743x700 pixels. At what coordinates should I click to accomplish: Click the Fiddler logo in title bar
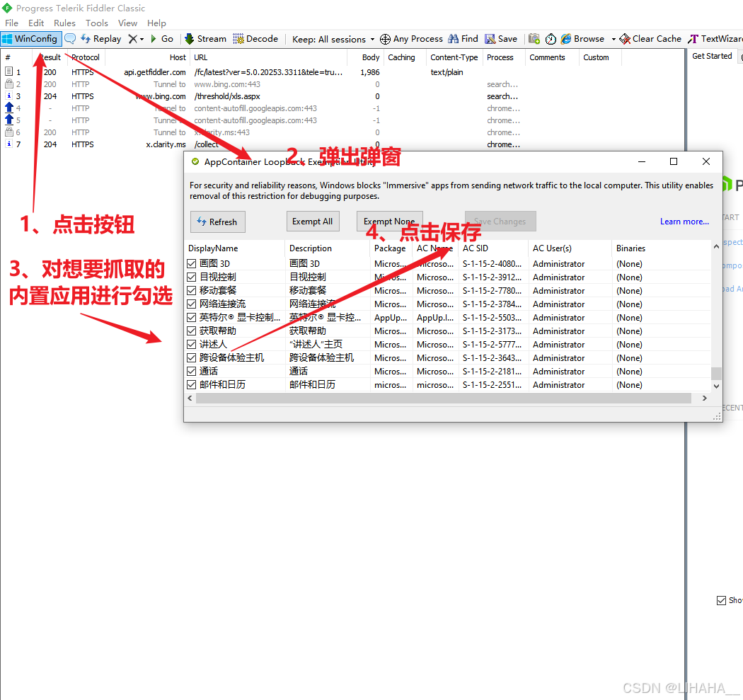(x=7, y=8)
